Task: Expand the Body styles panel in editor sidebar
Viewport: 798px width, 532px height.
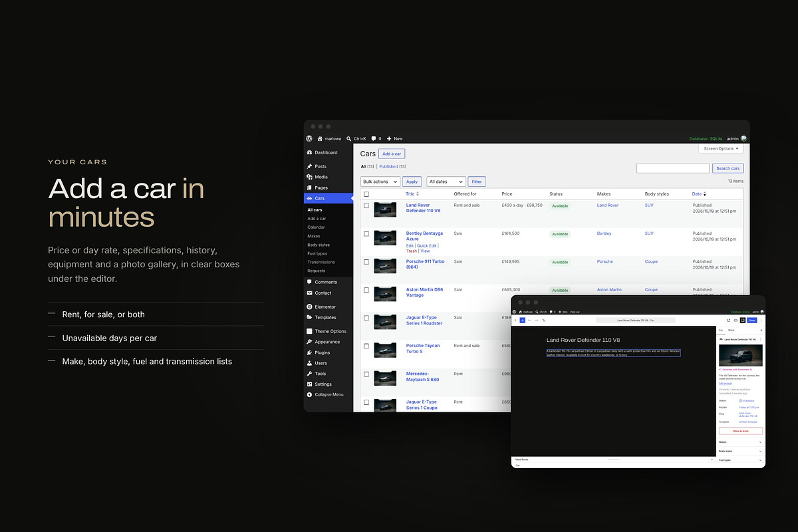Action: pyautogui.click(x=740, y=451)
